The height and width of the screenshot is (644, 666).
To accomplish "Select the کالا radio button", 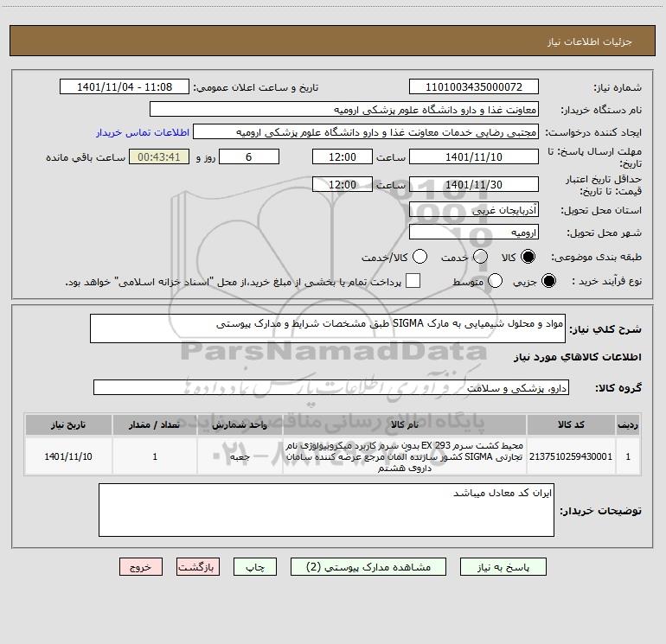I will (527, 258).
